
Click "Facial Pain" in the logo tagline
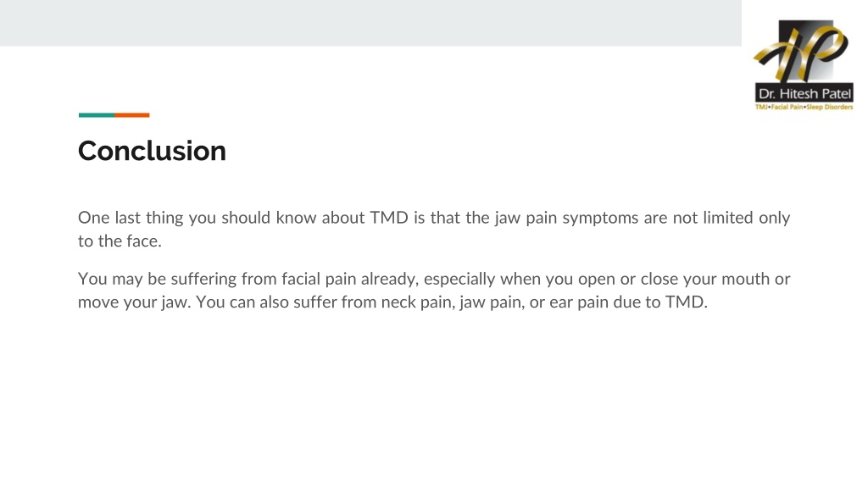[x=787, y=107]
